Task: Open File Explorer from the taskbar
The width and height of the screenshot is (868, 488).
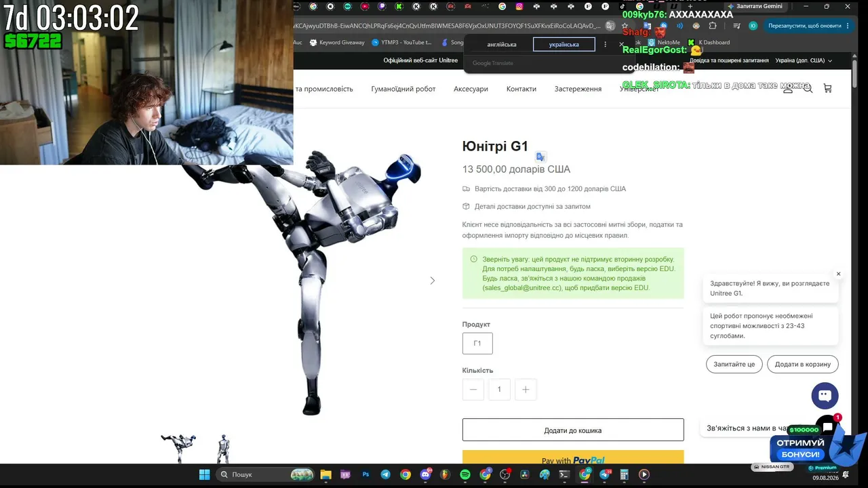Action: coord(325,474)
